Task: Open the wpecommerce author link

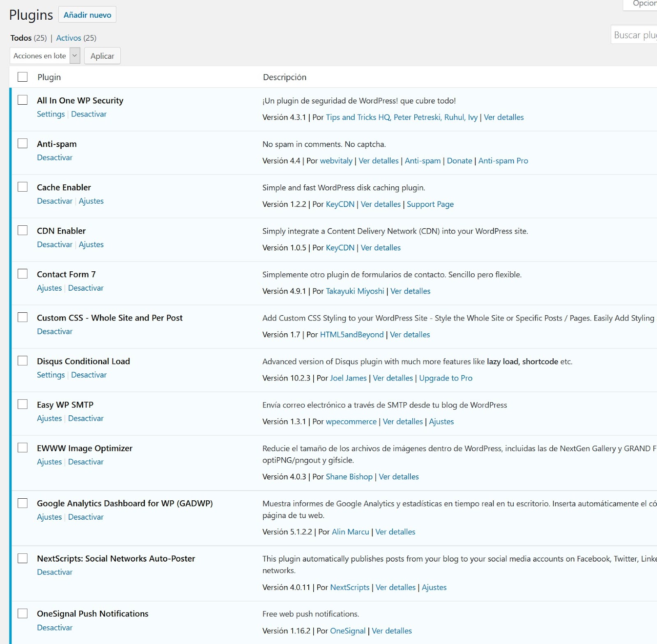Action: click(351, 422)
